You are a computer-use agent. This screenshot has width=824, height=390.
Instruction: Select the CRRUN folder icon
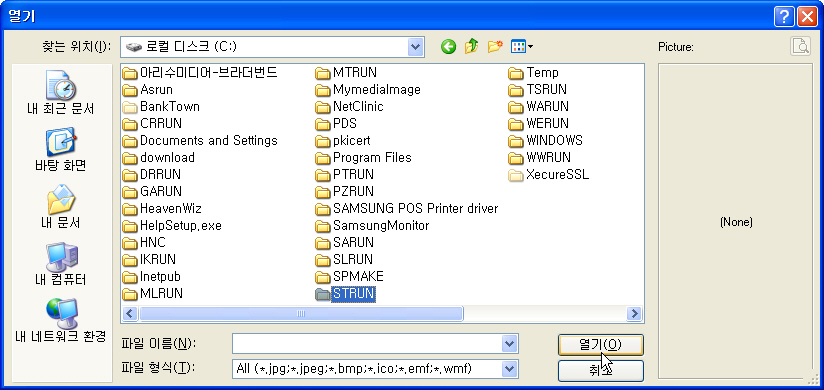pyautogui.click(x=129, y=124)
